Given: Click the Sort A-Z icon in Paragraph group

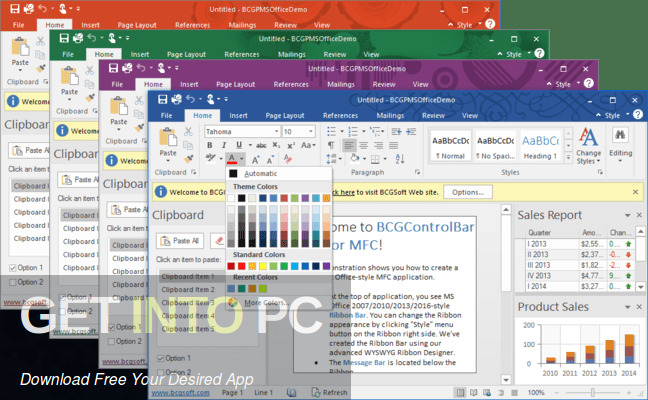Looking at the screenshot, I should 400,159.
